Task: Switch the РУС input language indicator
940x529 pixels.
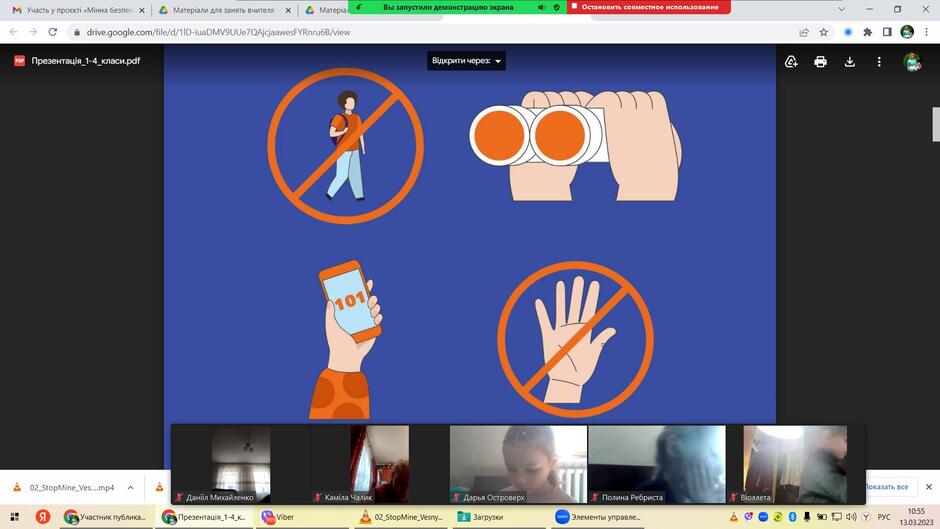Action: point(884,516)
